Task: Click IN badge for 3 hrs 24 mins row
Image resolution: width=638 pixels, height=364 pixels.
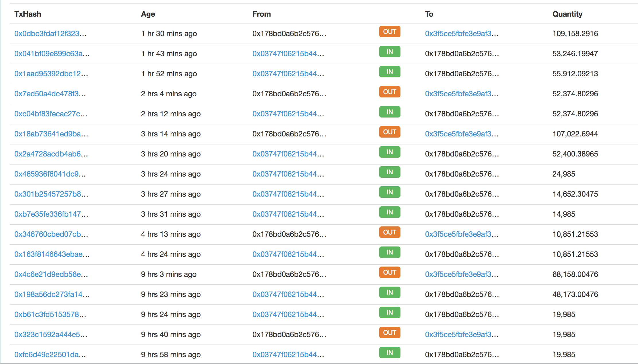Action: tap(389, 172)
